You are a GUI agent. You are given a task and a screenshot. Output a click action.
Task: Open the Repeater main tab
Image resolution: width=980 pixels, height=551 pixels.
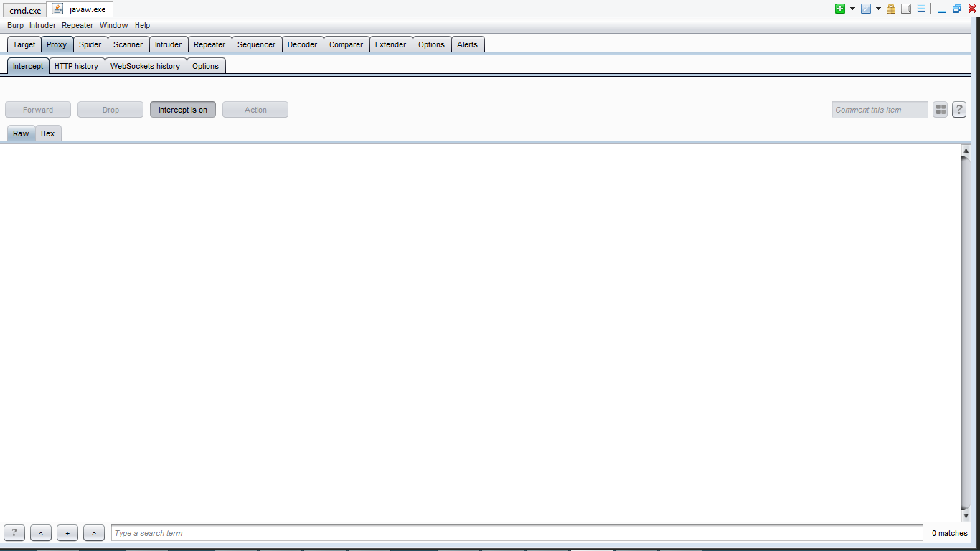209,44
